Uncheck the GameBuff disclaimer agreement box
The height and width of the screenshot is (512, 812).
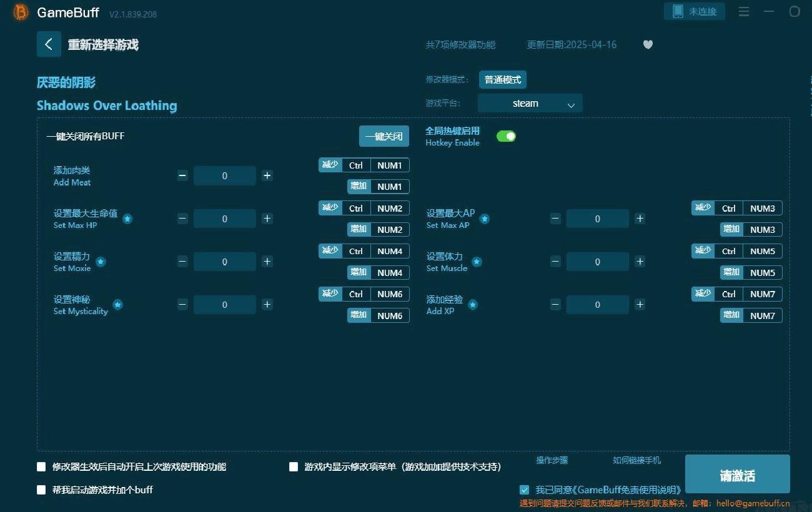tap(525, 490)
